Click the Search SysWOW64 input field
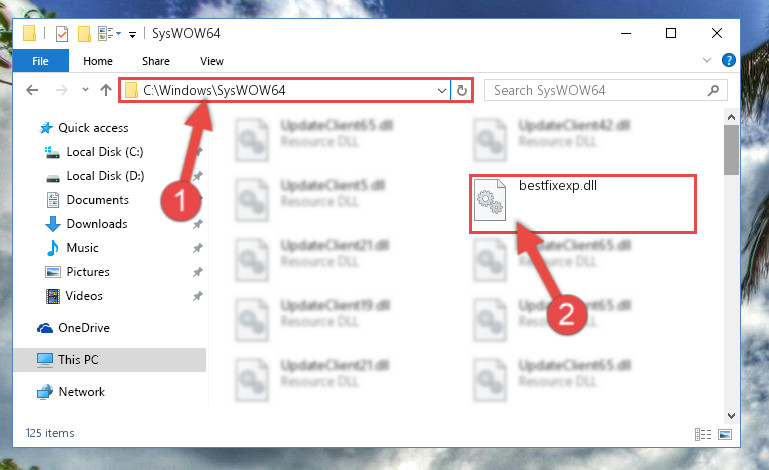 click(596, 90)
